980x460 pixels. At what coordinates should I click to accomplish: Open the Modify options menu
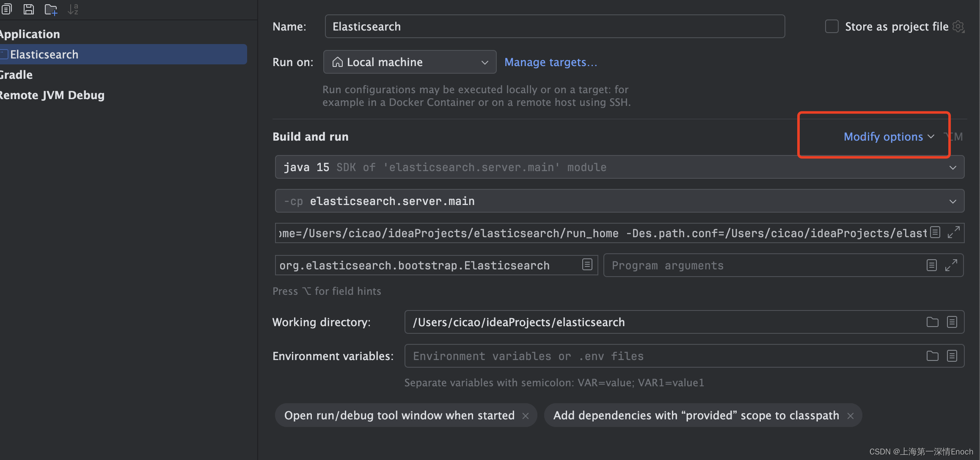pos(889,136)
